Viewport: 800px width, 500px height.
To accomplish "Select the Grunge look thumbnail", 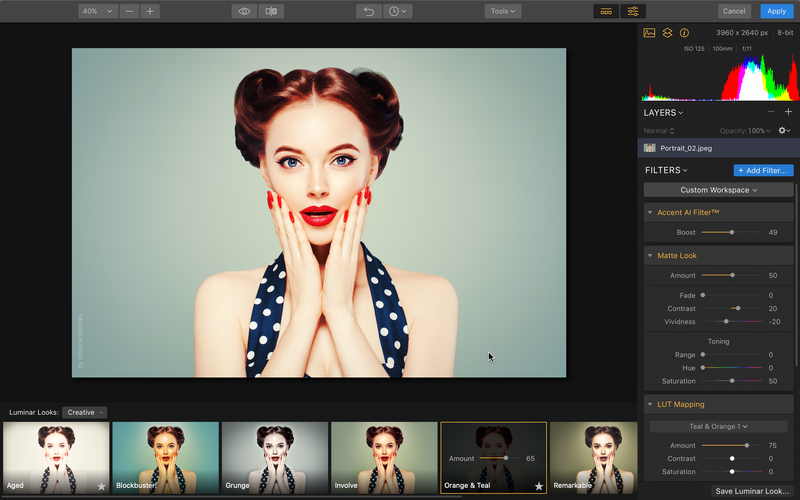I will pos(274,458).
